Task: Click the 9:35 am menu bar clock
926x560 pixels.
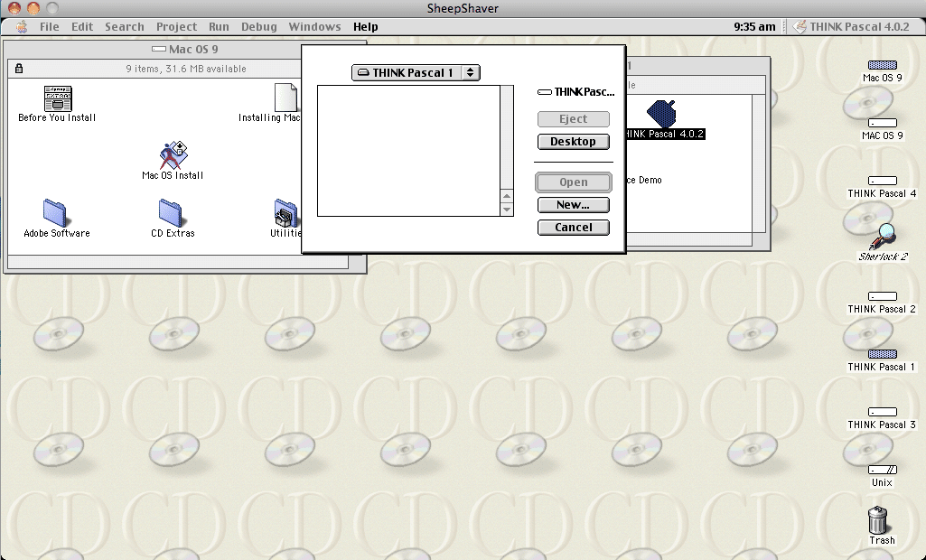Action: pos(754,26)
